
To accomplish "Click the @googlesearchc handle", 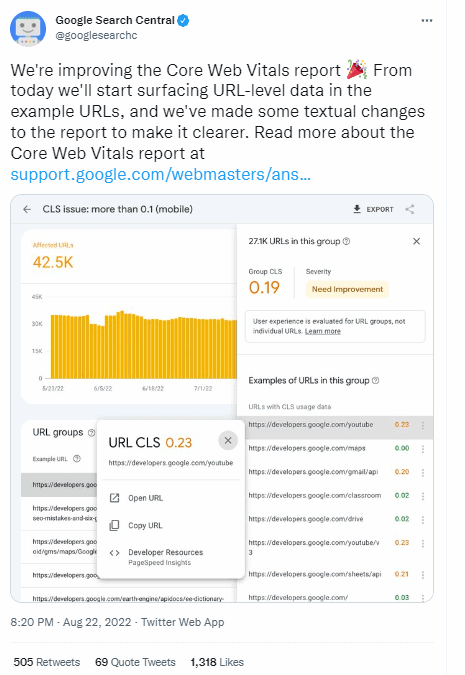I will point(96,35).
